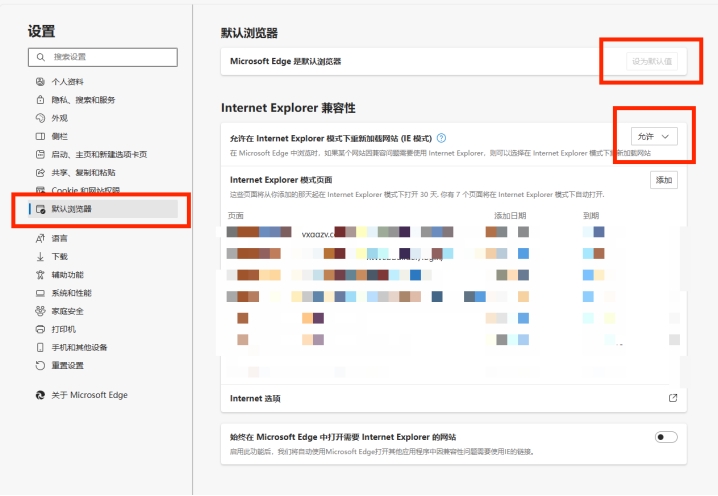Select the 侧栏 sidebar icon
The height and width of the screenshot is (496, 718).
tap(40, 136)
